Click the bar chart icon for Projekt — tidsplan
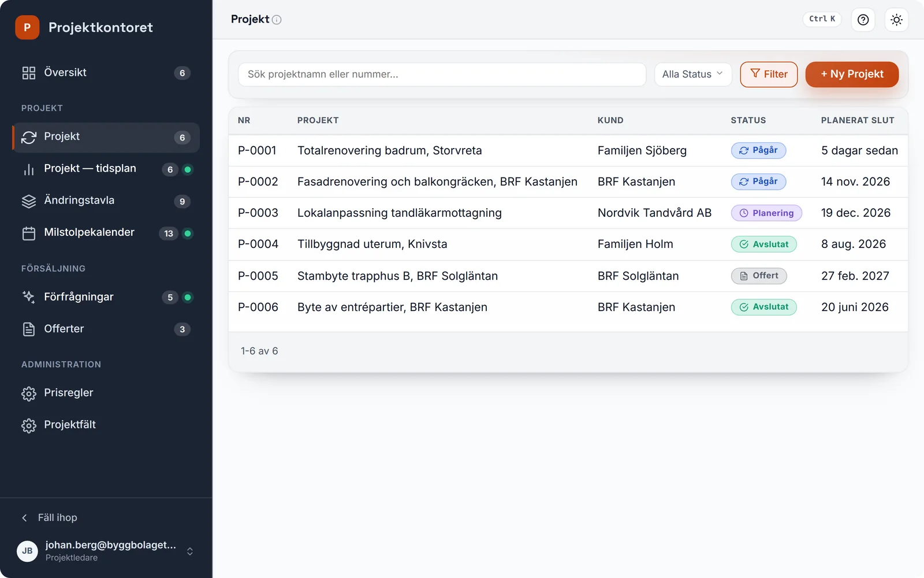The height and width of the screenshot is (578, 924). pos(29,169)
